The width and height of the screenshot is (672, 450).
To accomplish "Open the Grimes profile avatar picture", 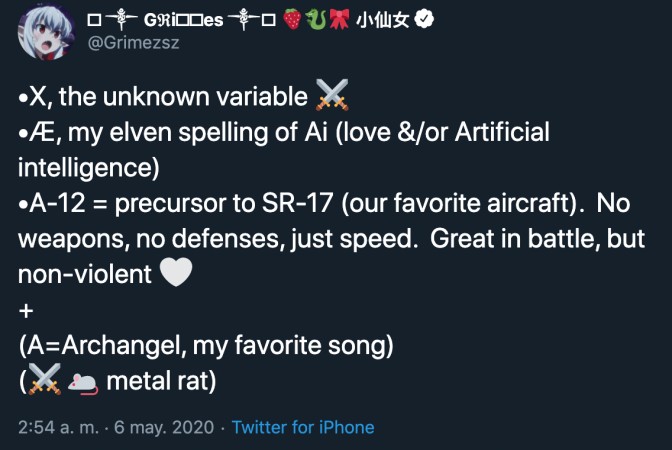I will click(x=44, y=33).
